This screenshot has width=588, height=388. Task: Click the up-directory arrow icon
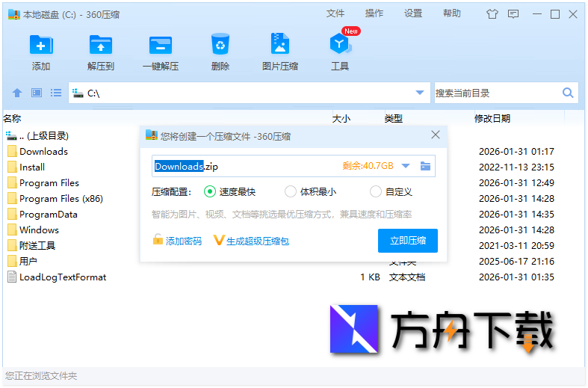(17, 93)
